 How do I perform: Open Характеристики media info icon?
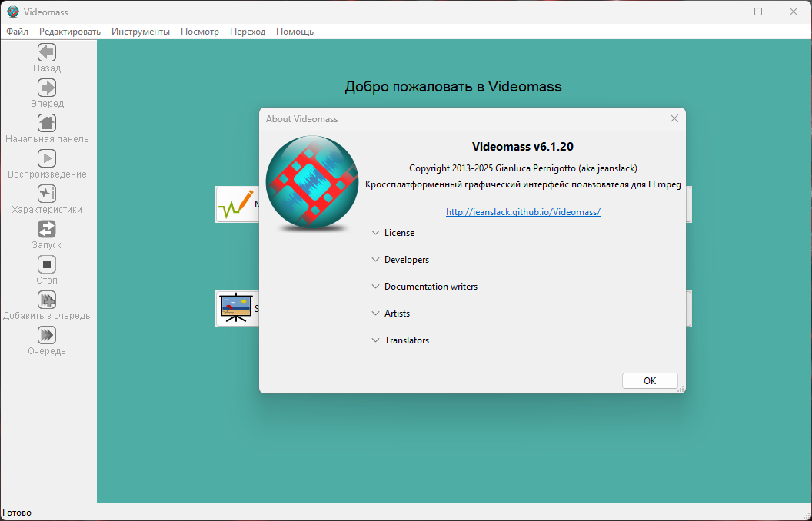tap(47, 194)
